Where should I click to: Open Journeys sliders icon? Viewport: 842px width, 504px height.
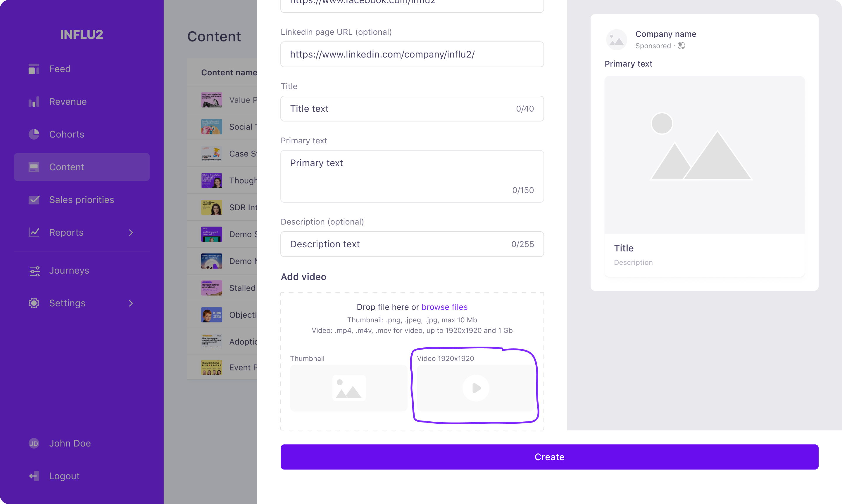tap(34, 271)
